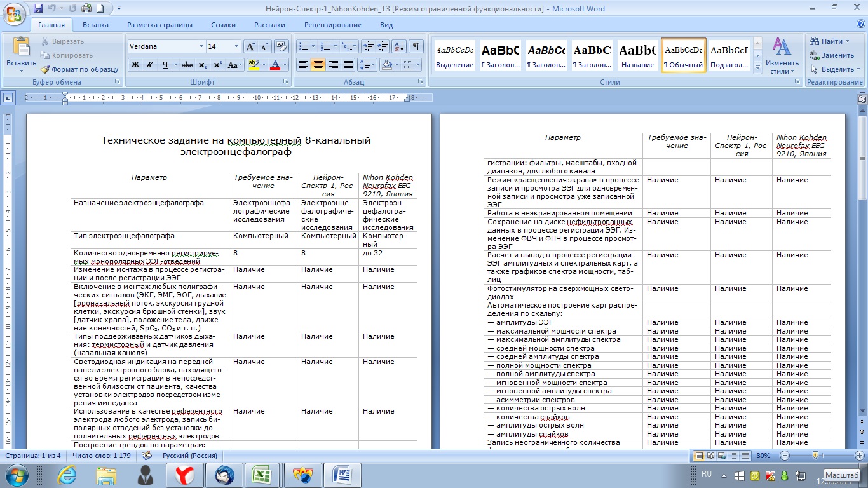Toggle paragraph marks display (¶)

click(x=416, y=46)
